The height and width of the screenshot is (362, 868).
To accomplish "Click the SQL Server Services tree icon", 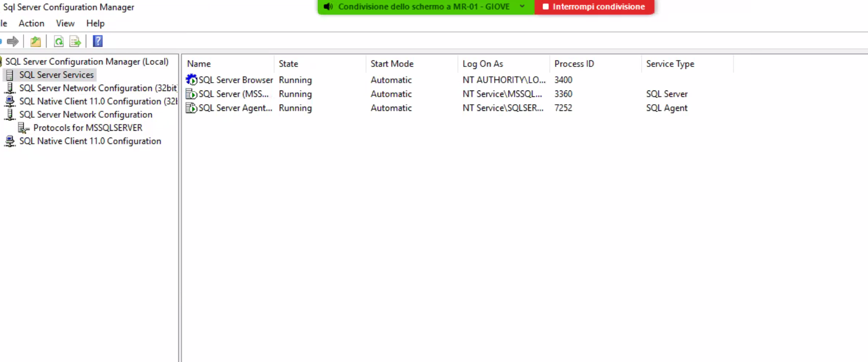I will coord(9,75).
